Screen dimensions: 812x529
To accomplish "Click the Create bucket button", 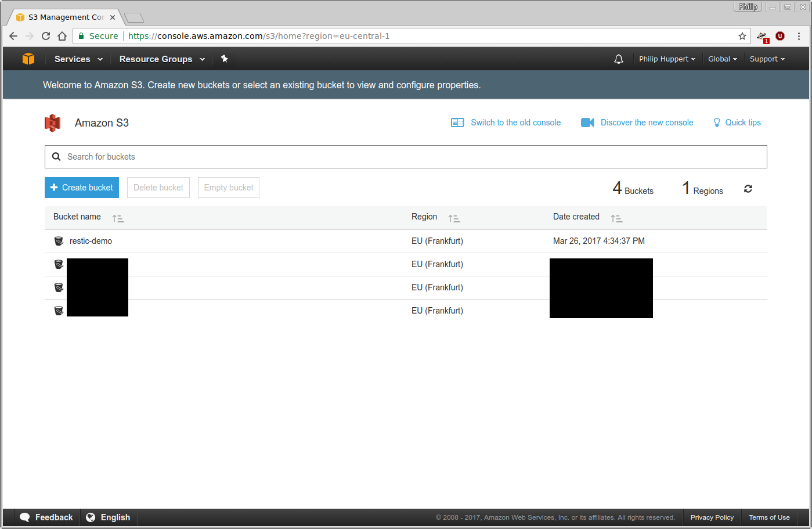I will click(82, 188).
